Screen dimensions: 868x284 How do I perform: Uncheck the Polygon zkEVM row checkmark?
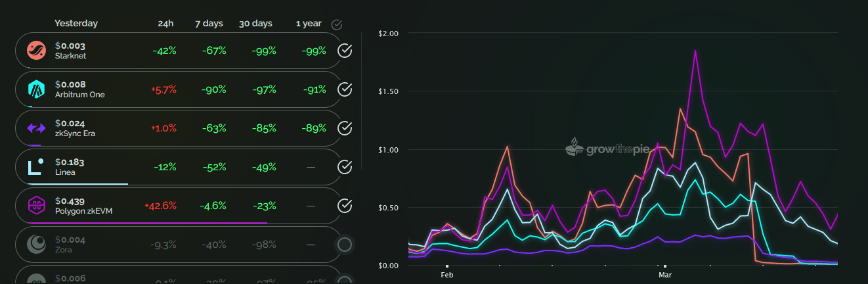point(345,206)
